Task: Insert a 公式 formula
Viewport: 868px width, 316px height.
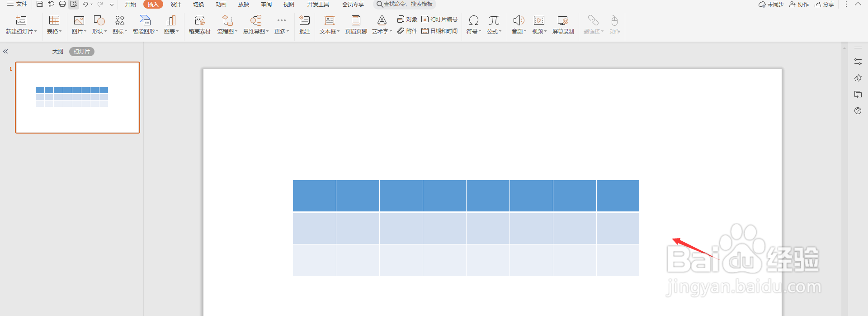Action: pyautogui.click(x=494, y=25)
